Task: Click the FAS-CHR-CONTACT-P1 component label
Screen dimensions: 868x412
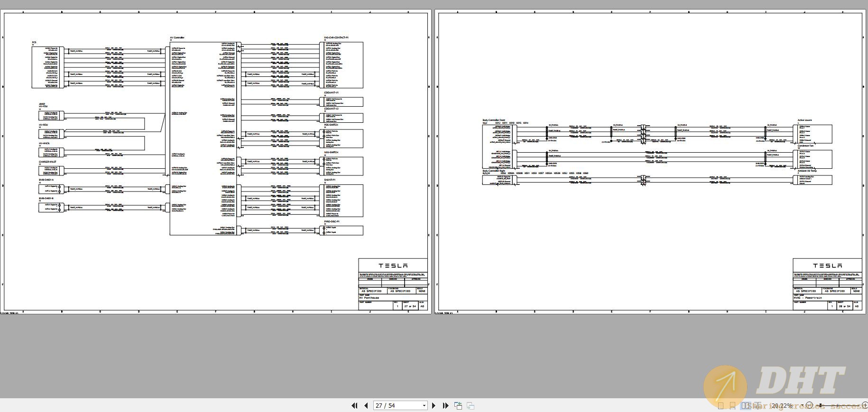Action: point(336,37)
